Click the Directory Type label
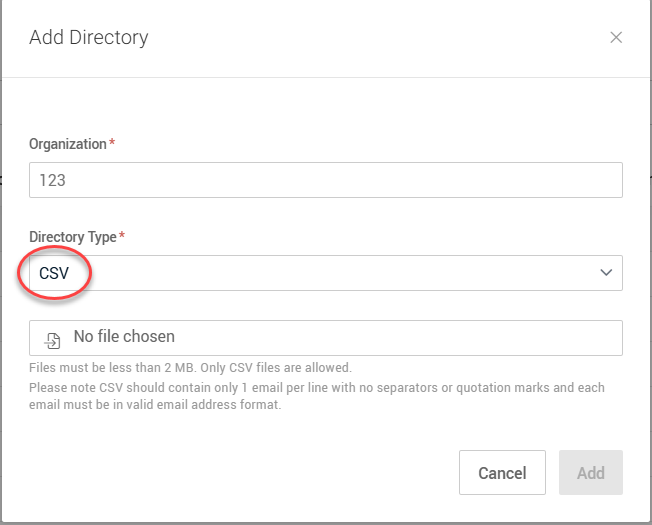 click(73, 236)
